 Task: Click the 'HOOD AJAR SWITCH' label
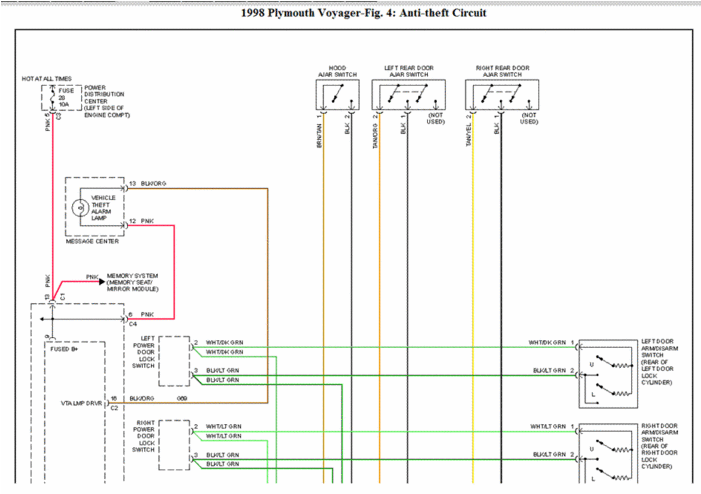click(338, 71)
